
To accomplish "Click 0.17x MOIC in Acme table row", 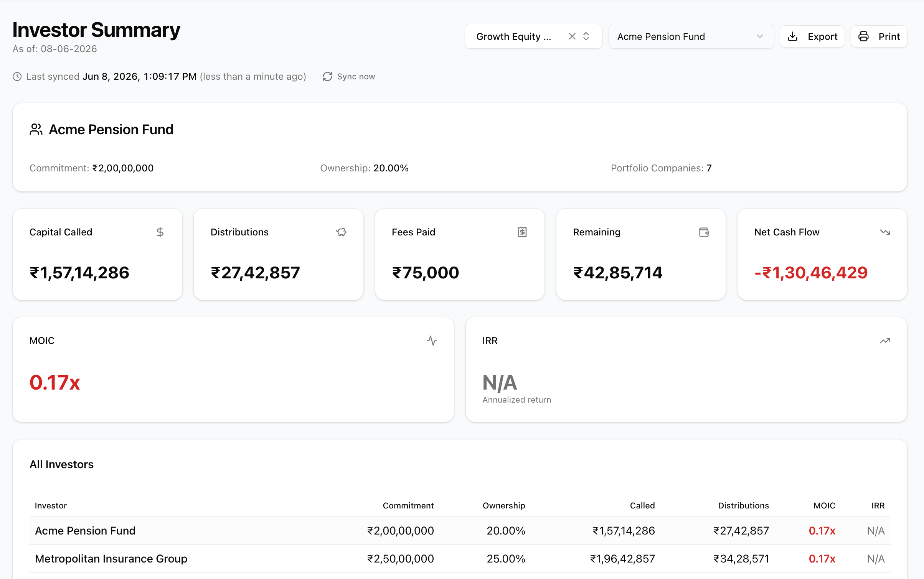I will [822, 531].
